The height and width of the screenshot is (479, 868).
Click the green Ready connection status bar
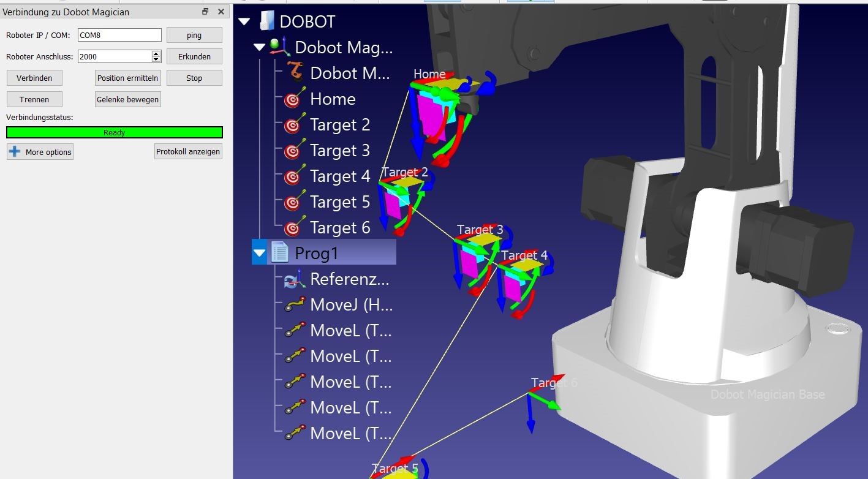pos(115,132)
